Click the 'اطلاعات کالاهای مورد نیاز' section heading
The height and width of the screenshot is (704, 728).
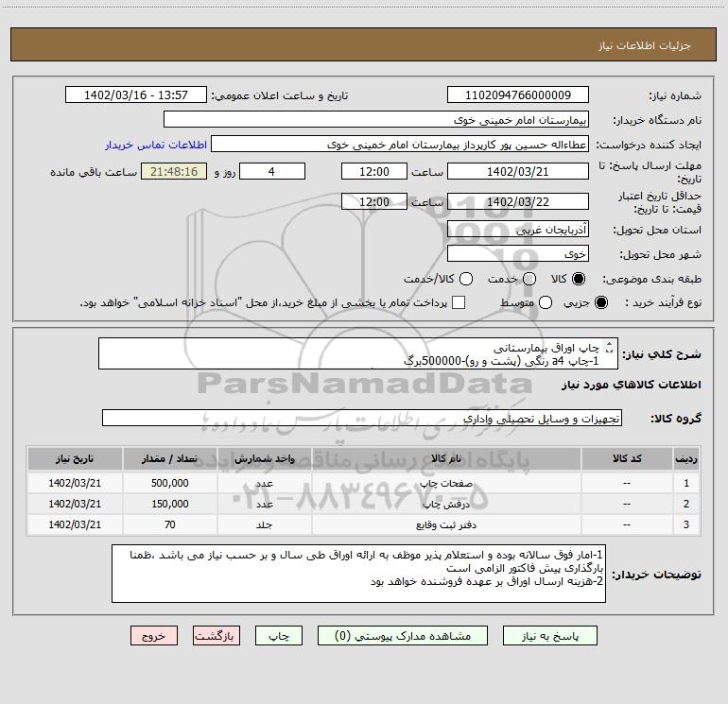click(632, 385)
